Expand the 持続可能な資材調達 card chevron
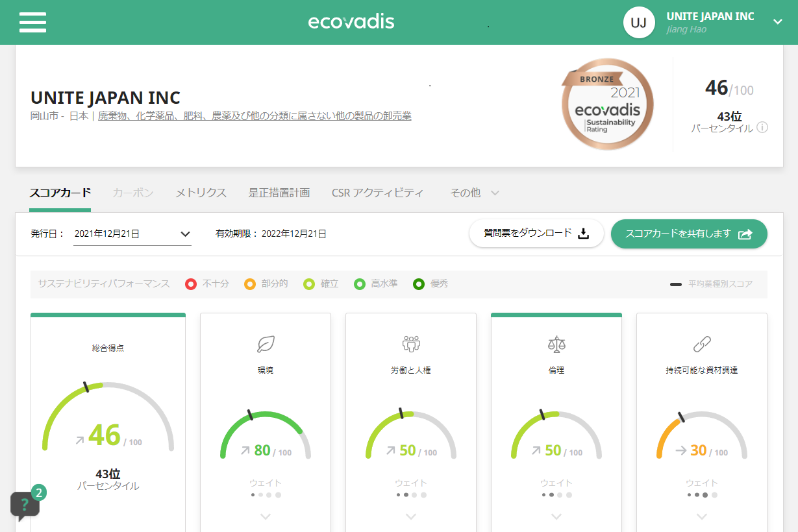This screenshot has width=798, height=532. click(702, 516)
